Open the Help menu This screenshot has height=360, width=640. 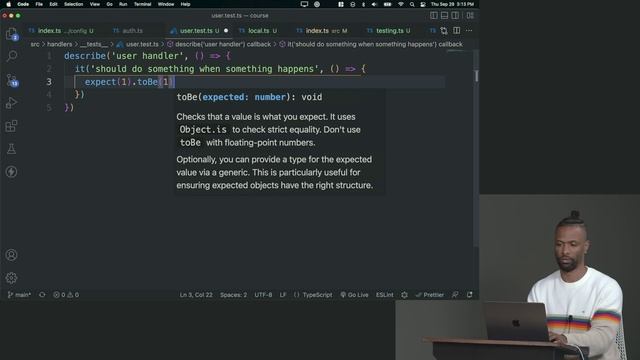point(185,4)
